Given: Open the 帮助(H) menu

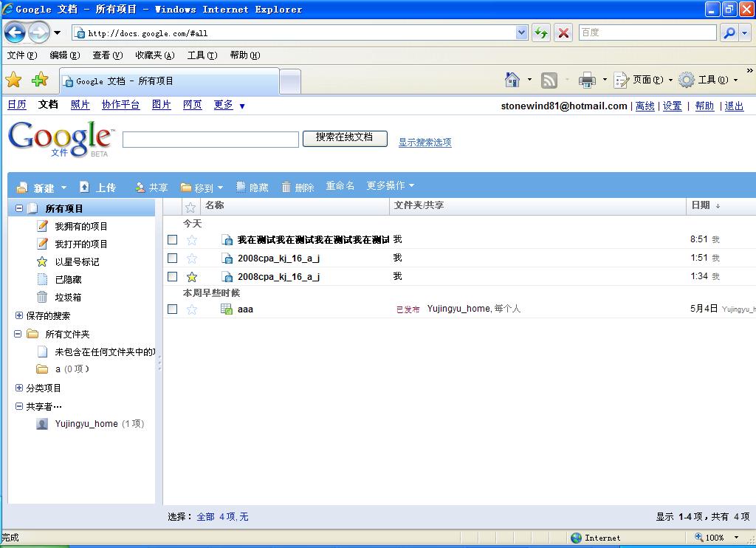Looking at the screenshot, I should [x=245, y=55].
